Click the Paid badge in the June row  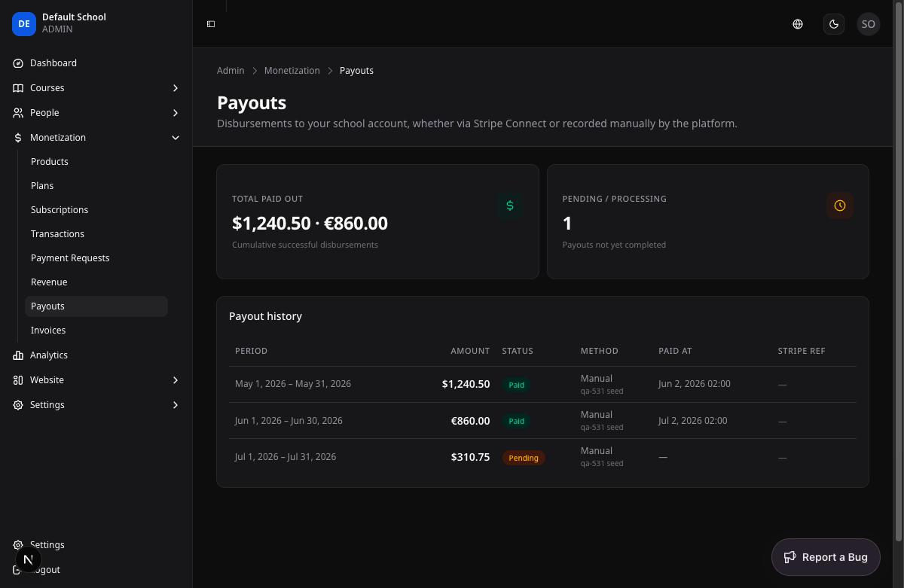(x=516, y=421)
